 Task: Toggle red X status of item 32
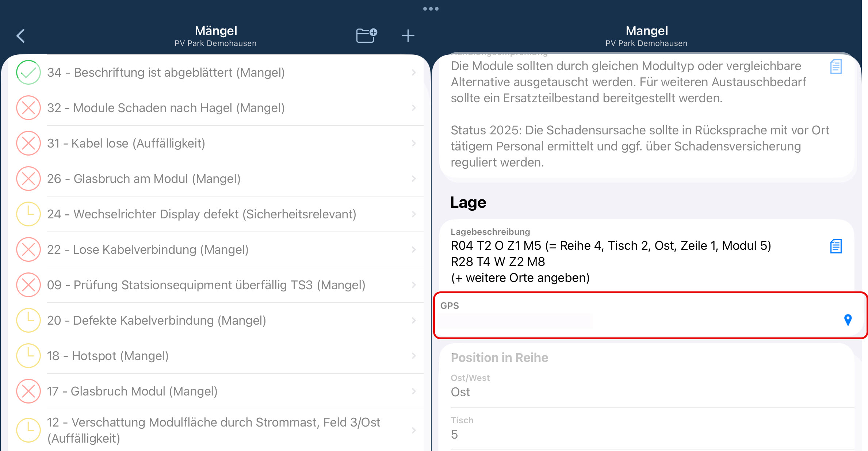click(x=28, y=108)
